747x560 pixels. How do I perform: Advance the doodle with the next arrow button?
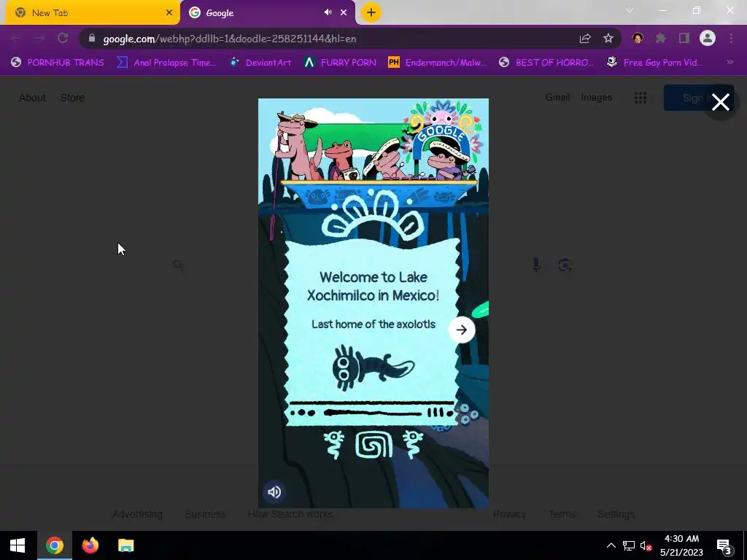pos(461,330)
